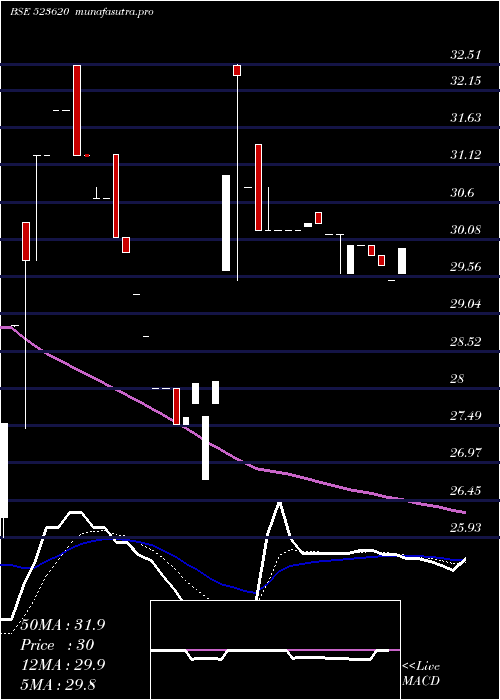Click the 32.15 price axis label
The height and width of the screenshot is (700, 500).
coord(466,81)
